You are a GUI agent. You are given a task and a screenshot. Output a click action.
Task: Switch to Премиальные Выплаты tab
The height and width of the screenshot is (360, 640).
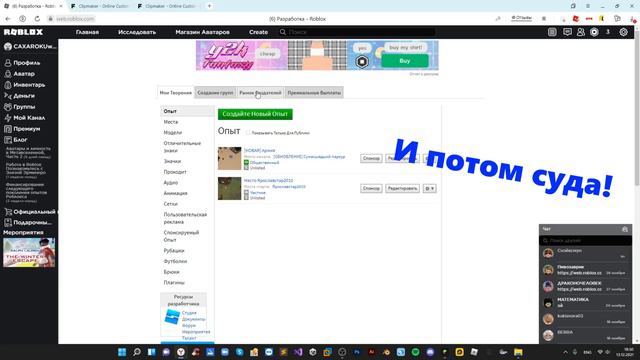click(314, 93)
